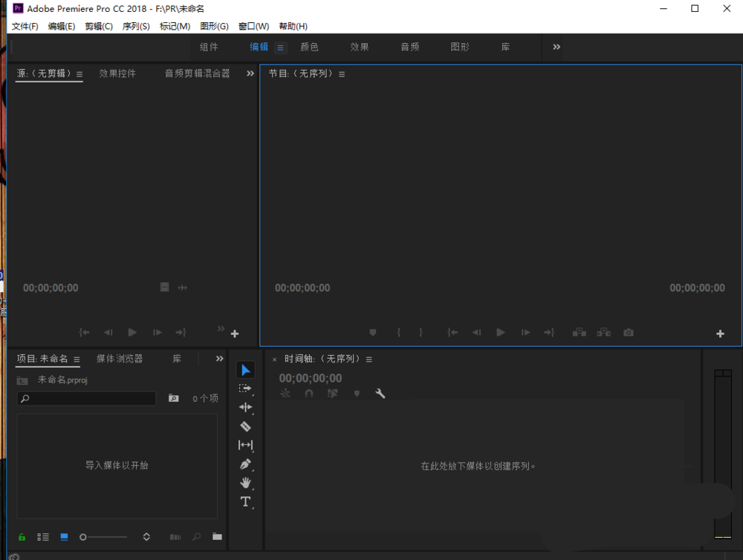The width and height of the screenshot is (743, 560).
Task: Click Drag Video Only icon in Source
Action: pos(164,287)
